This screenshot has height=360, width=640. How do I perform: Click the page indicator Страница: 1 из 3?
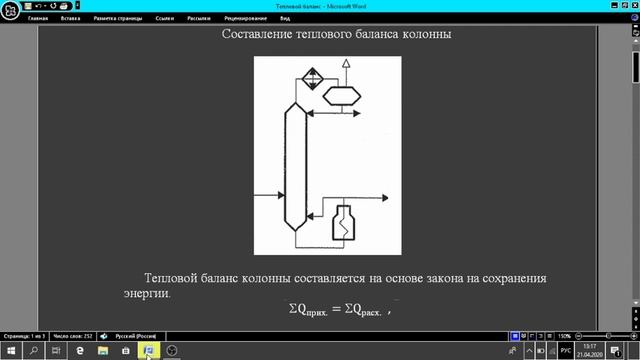(x=24, y=336)
